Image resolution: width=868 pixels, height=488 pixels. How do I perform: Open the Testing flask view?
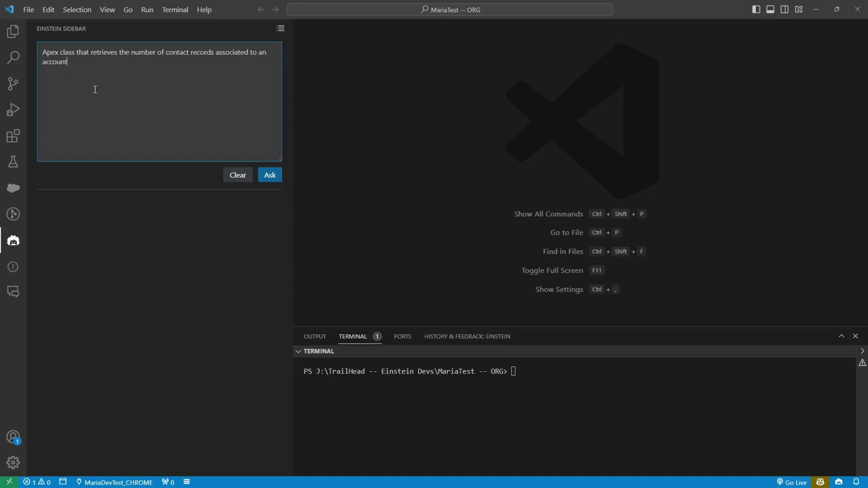13,162
